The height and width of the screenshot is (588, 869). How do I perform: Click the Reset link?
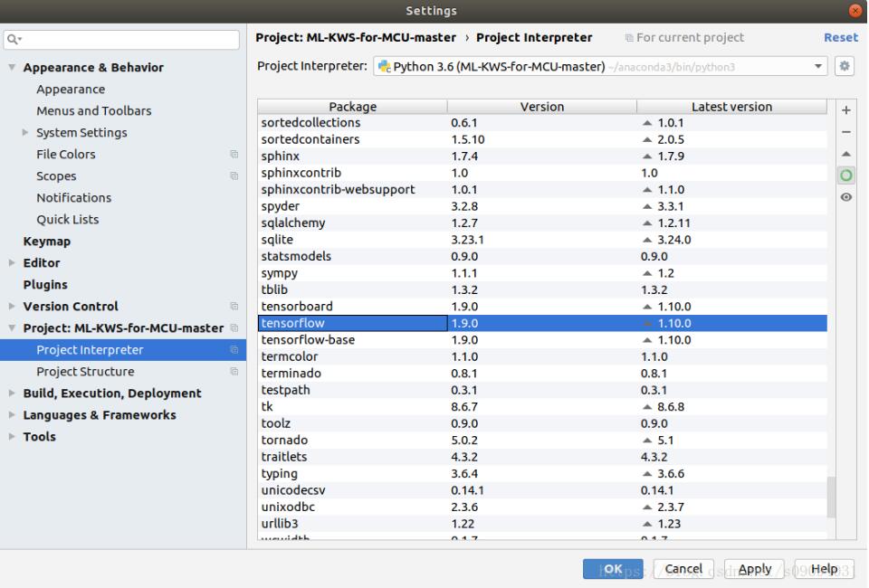pyautogui.click(x=841, y=38)
